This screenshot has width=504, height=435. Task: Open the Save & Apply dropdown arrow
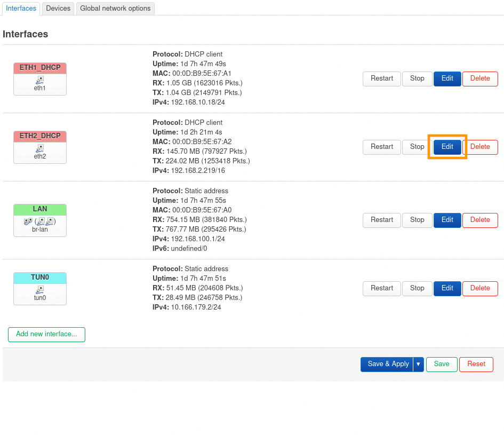[x=418, y=364]
